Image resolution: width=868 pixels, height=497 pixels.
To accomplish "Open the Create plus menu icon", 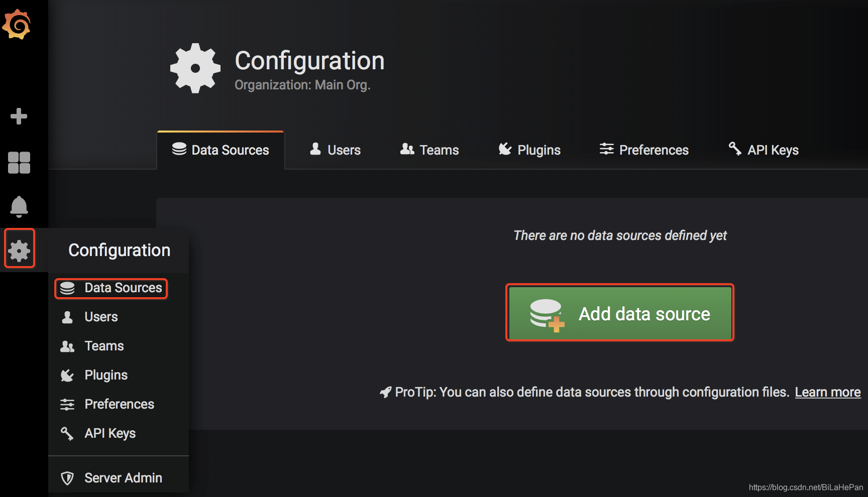I will point(19,116).
